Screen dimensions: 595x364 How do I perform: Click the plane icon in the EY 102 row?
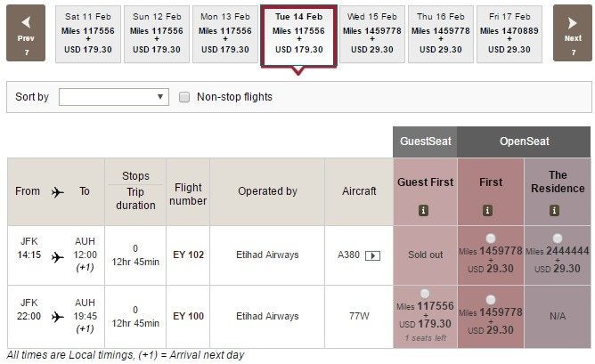(x=58, y=257)
